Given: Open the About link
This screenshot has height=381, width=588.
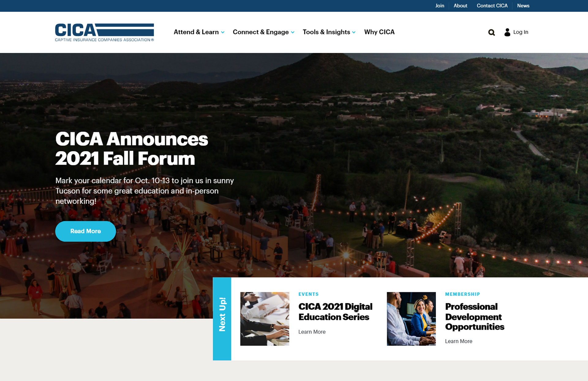Looking at the screenshot, I should click(460, 6).
